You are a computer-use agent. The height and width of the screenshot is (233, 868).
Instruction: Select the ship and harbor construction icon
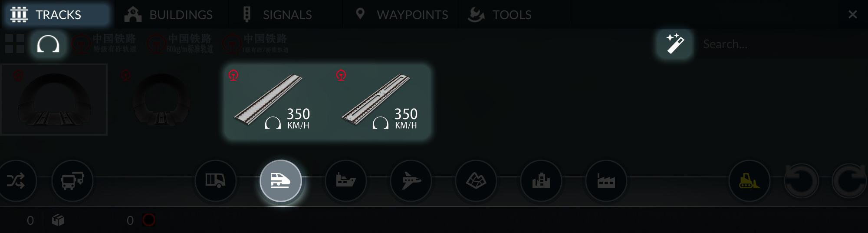[346, 181]
